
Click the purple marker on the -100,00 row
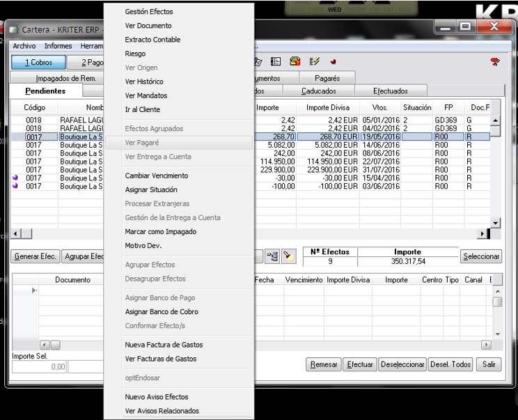(x=15, y=186)
